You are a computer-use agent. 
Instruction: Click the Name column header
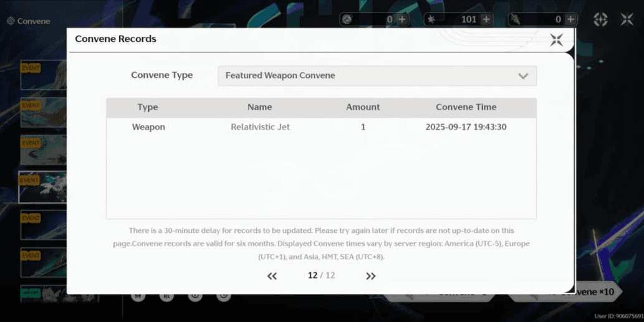(x=259, y=107)
